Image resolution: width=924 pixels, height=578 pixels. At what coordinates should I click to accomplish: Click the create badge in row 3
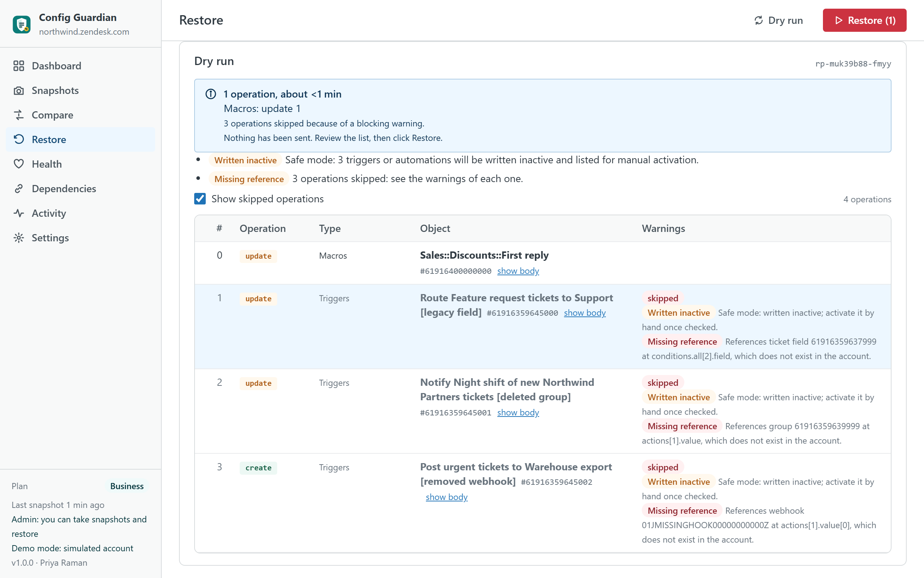tap(258, 468)
